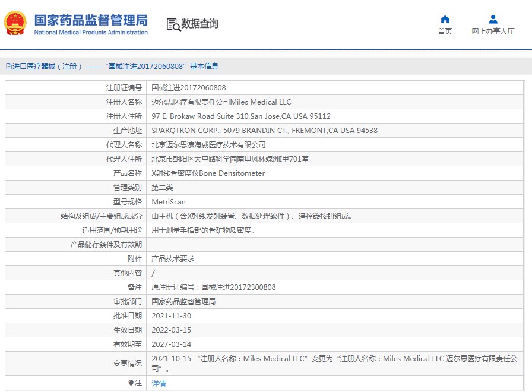Open the 详情 details link
This screenshot has height=392, width=532.
point(159,384)
